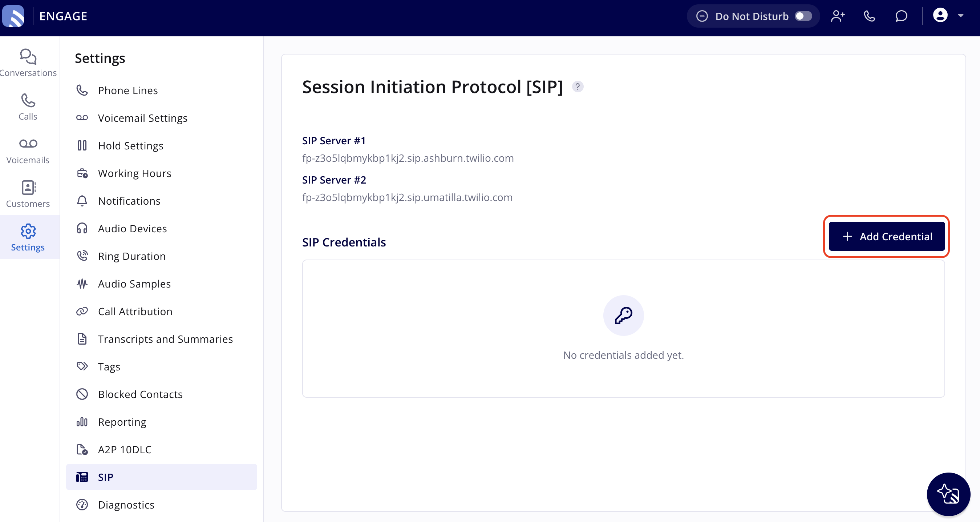Click the Tags icon
The height and width of the screenshot is (522, 980).
(x=82, y=367)
